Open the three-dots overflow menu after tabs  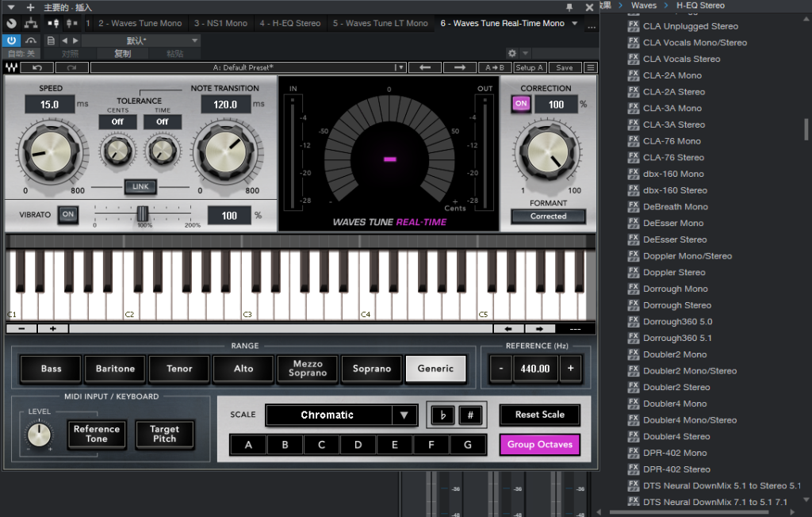tap(592, 25)
